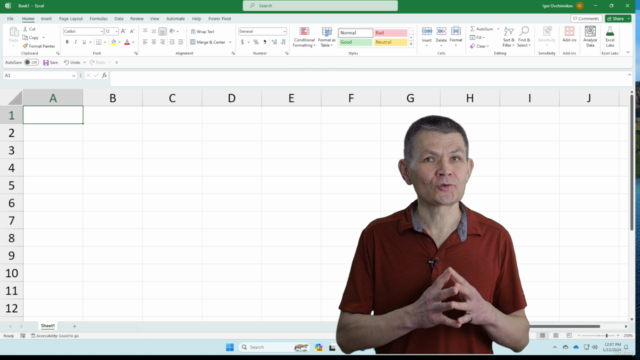The width and height of the screenshot is (640, 360).
Task: Collapse the ribbon using the chevron
Action: point(628,53)
